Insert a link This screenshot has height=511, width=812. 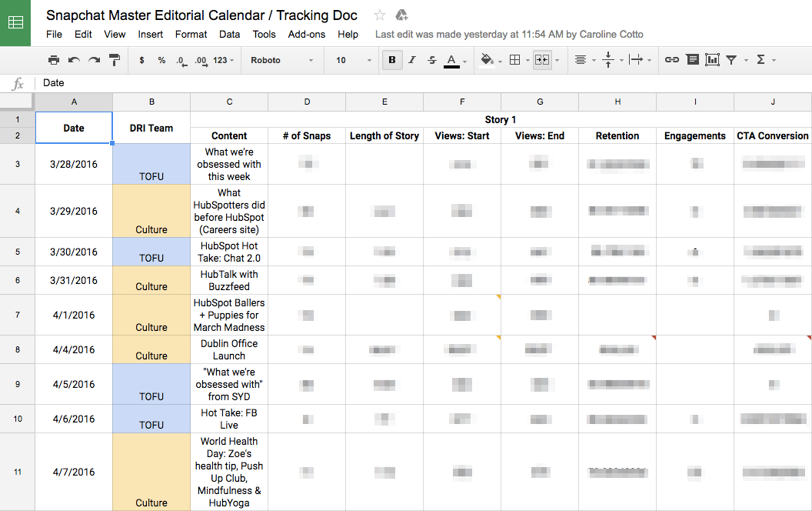click(671, 60)
